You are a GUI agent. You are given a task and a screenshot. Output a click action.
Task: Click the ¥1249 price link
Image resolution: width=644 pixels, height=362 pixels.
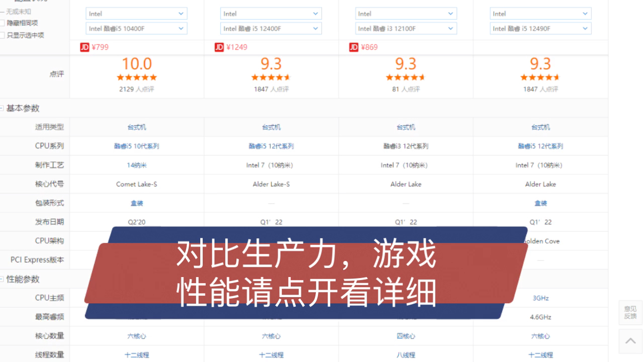click(236, 47)
